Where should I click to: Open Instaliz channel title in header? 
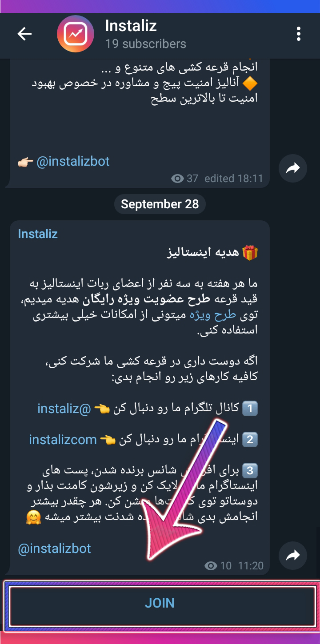click(131, 26)
